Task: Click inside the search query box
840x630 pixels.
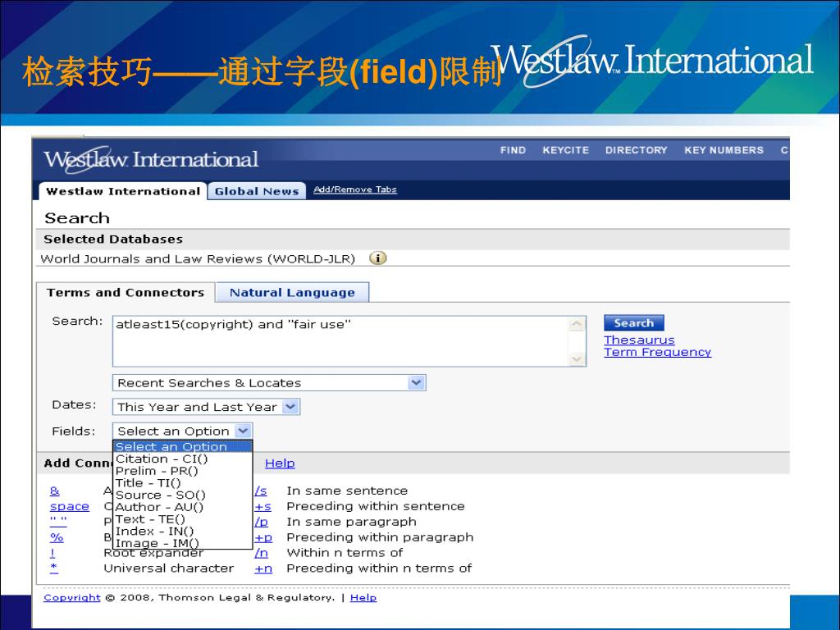Action: [x=340, y=340]
